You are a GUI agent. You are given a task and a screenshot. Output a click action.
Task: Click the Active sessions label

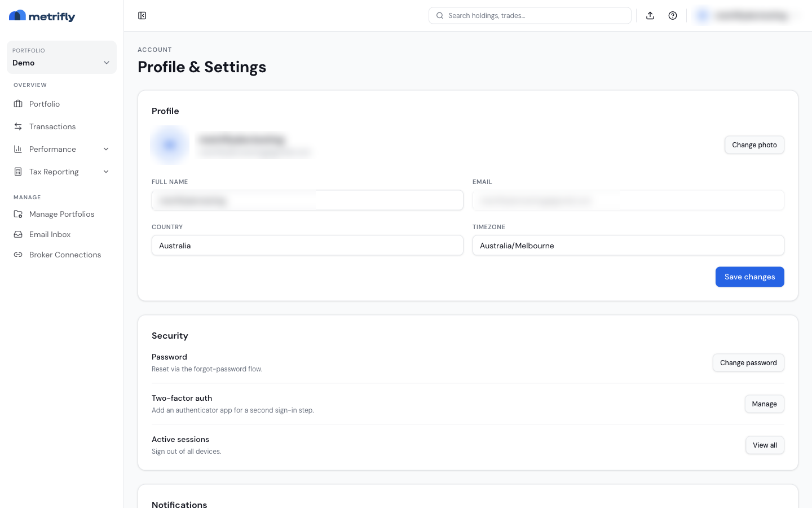(180, 439)
